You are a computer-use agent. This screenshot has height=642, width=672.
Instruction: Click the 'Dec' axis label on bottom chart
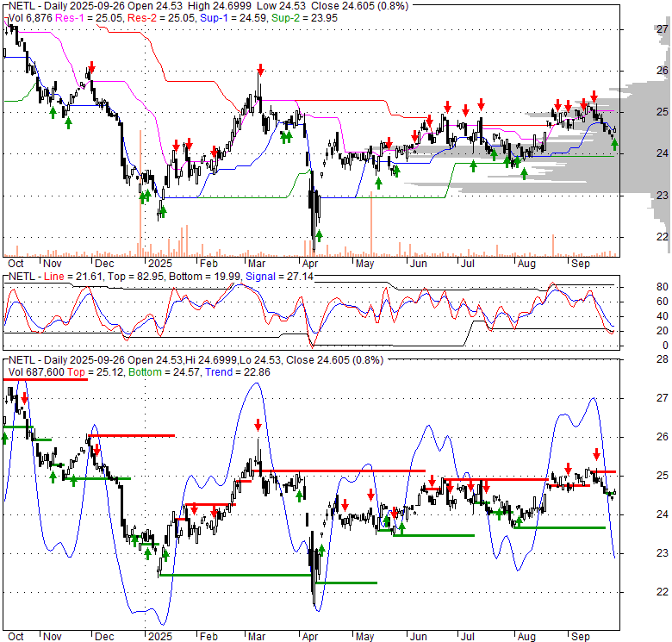(104, 637)
